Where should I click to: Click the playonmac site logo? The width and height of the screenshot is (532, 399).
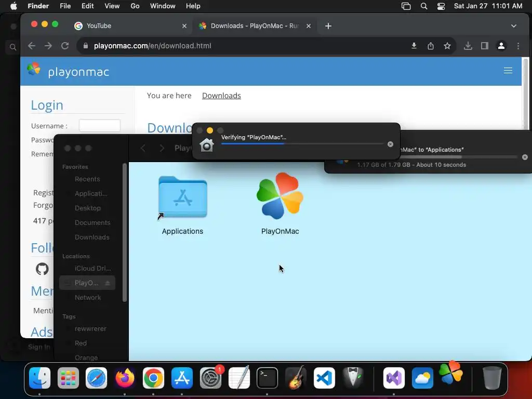[x=68, y=71]
